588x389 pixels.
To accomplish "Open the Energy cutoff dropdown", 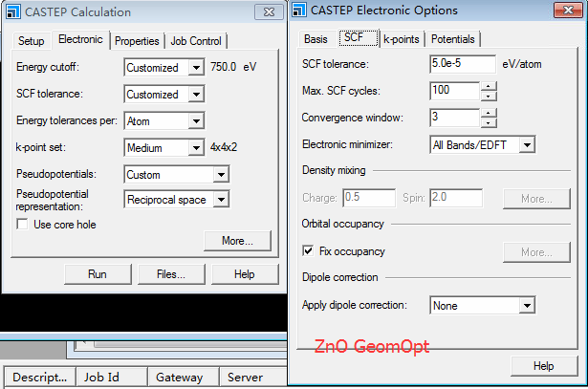I will (x=196, y=68).
